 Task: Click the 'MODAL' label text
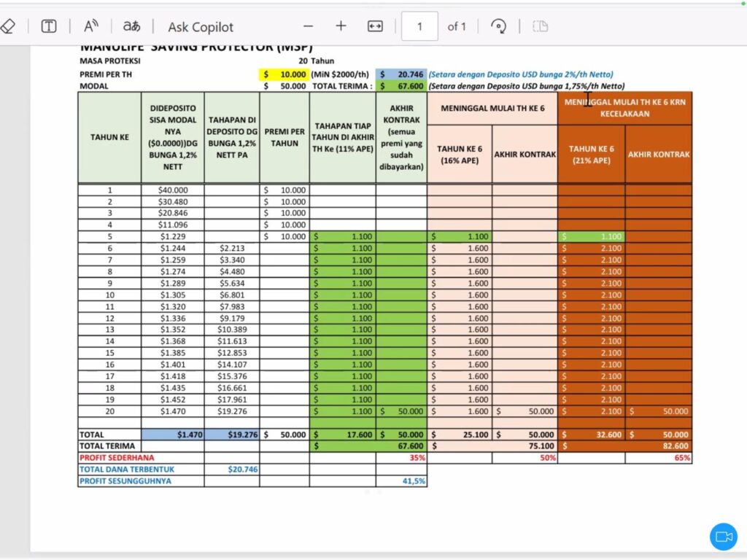[x=94, y=86]
